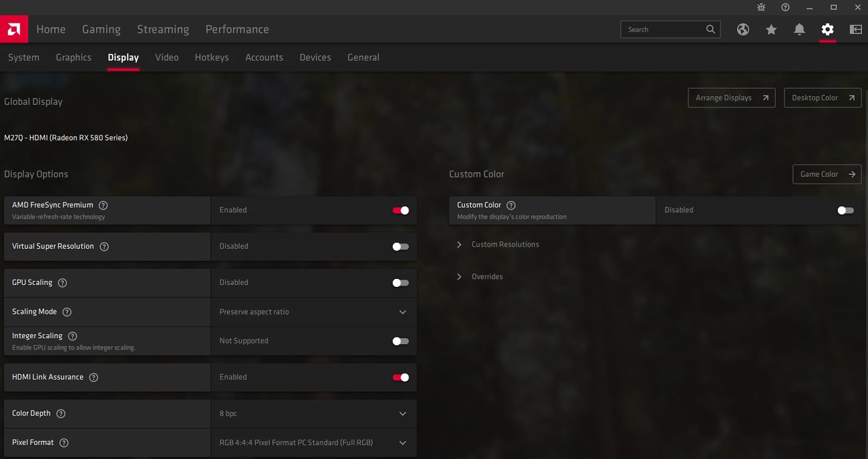Disable AMD FreeSync Premium toggle
868x459 pixels.
point(401,210)
